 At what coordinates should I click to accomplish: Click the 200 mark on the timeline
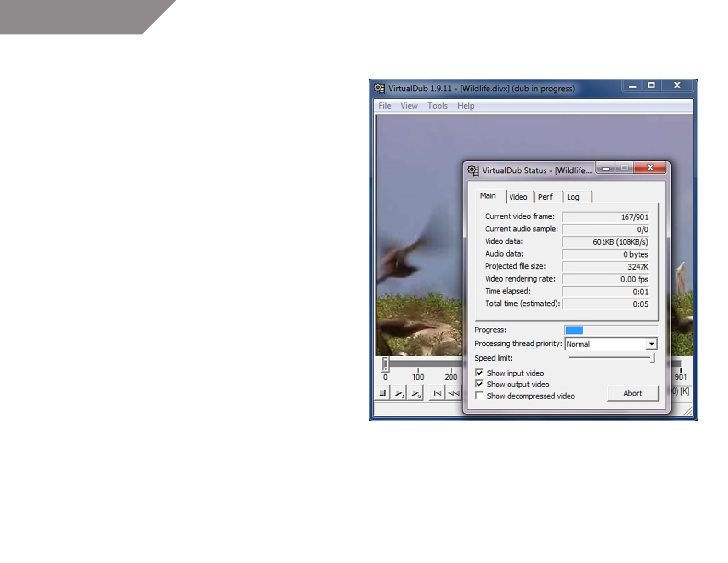pyautogui.click(x=451, y=377)
